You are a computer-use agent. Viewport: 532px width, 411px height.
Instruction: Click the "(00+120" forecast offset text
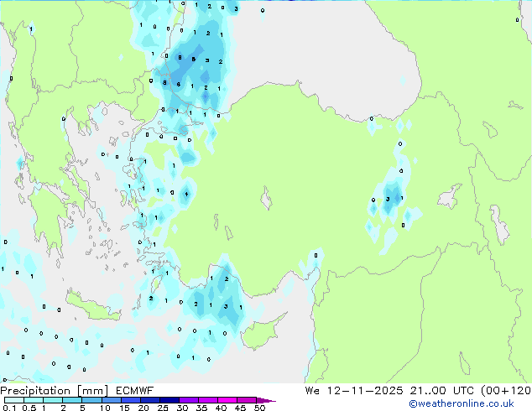coord(506,391)
